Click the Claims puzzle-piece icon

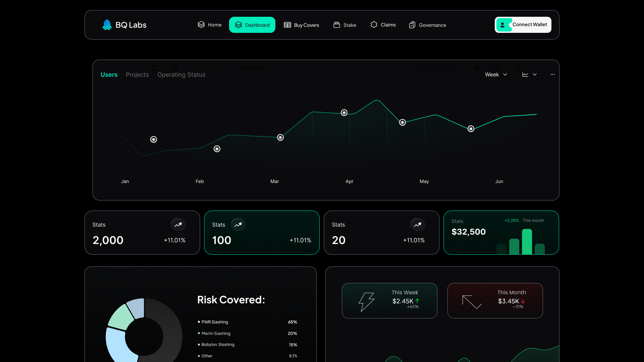pos(374,24)
